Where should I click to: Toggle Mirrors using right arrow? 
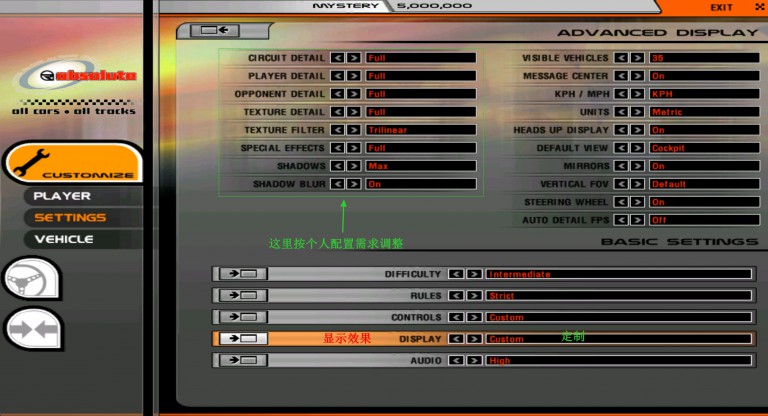pos(637,166)
